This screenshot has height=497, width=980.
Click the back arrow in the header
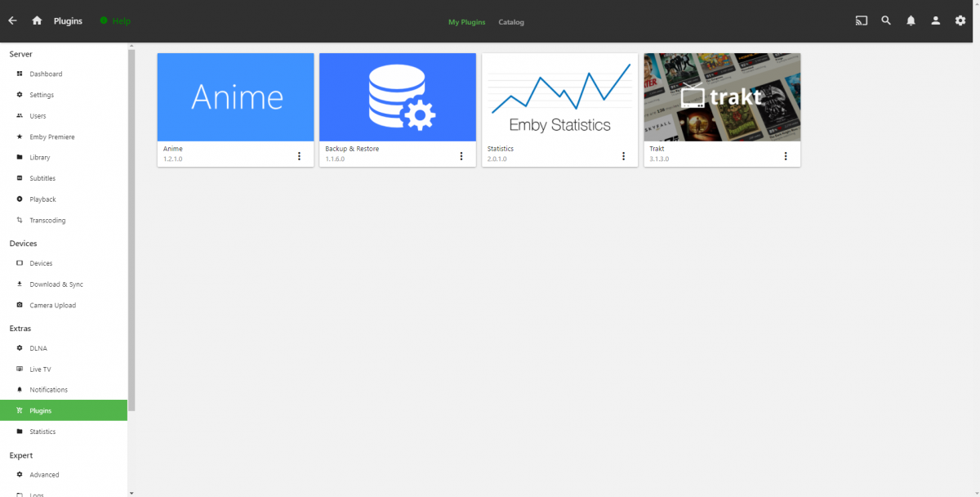tap(12, 21)
